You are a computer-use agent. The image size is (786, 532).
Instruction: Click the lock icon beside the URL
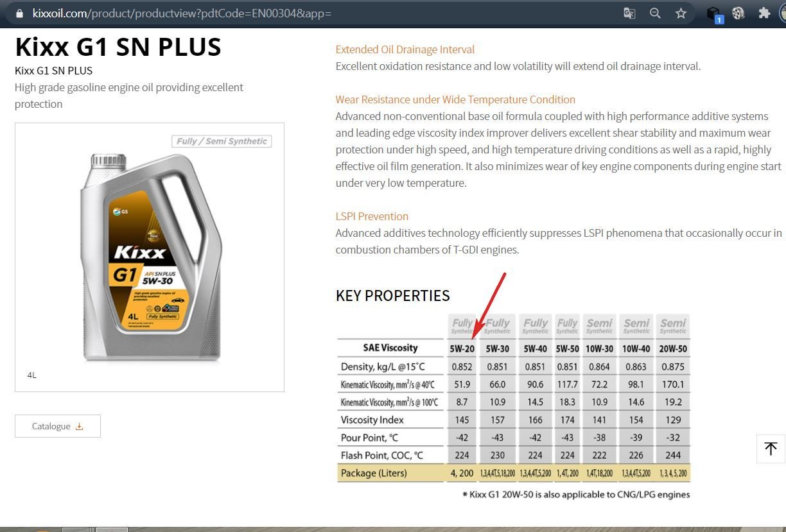(x=19, y=13)
